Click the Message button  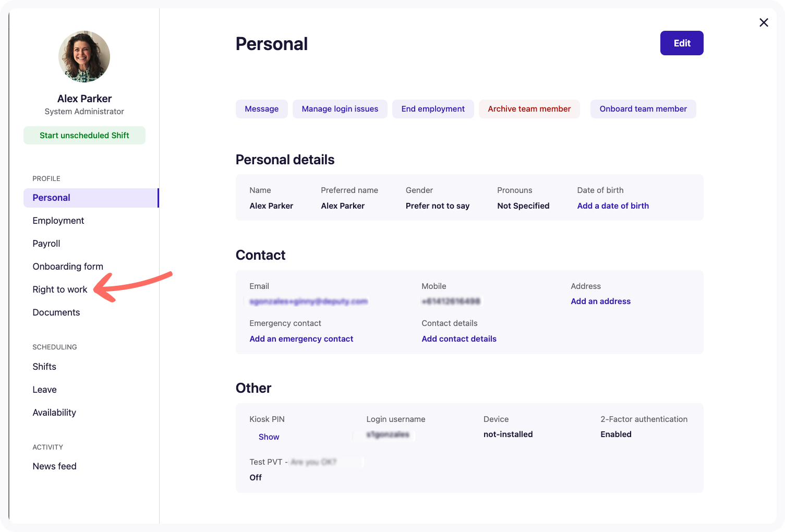[261, 109]
